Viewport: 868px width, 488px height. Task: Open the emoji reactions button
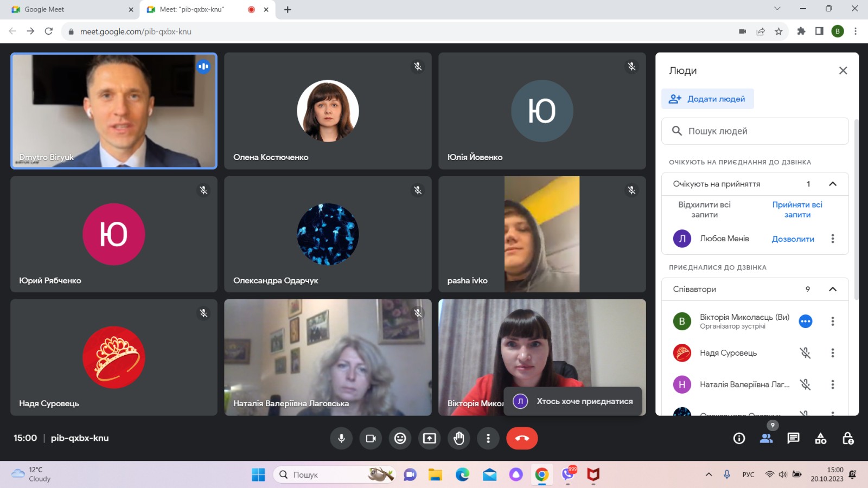400,438
